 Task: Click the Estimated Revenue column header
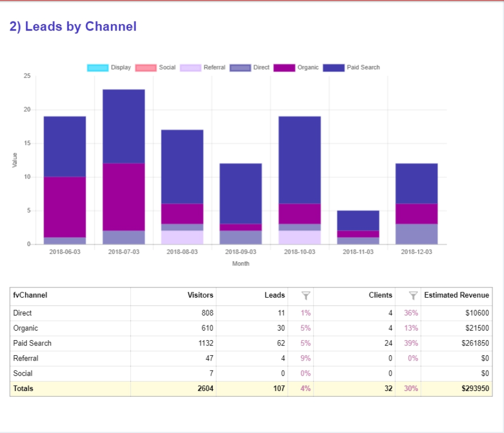point(456,295)
